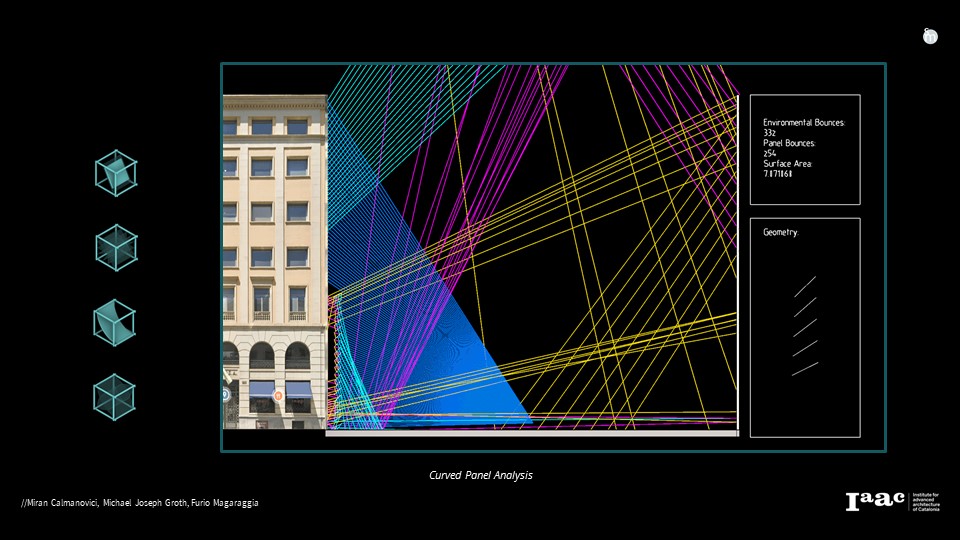This screenshot has width=960, height=540.
Task: Click the bottom empty wireframe cube icon
Action: (115, 397)
